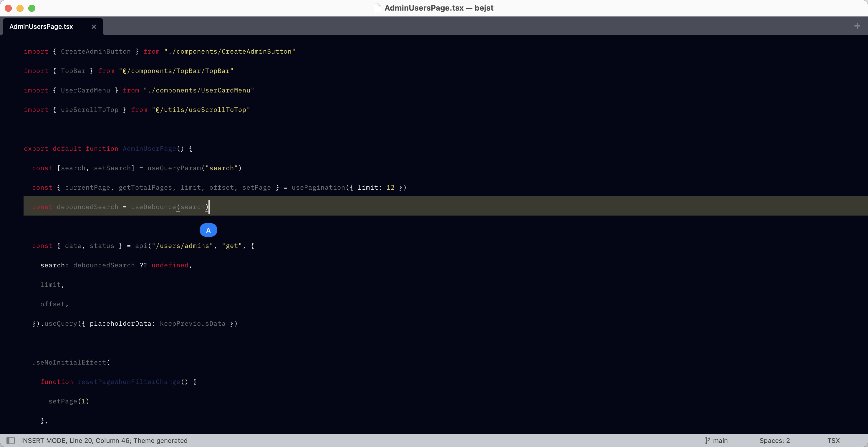
Task: Change indentation via Spaces: 2
Action: coord(774,440)
